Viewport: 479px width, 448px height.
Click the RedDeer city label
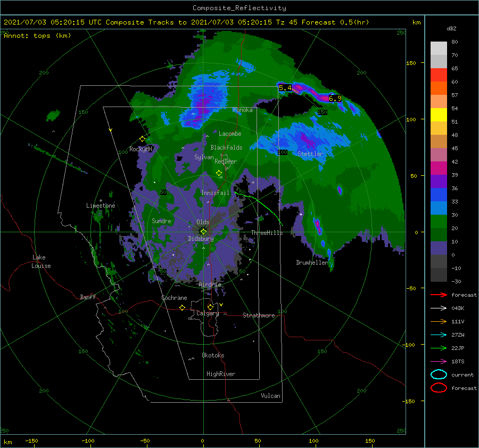[x=226, y=161]
